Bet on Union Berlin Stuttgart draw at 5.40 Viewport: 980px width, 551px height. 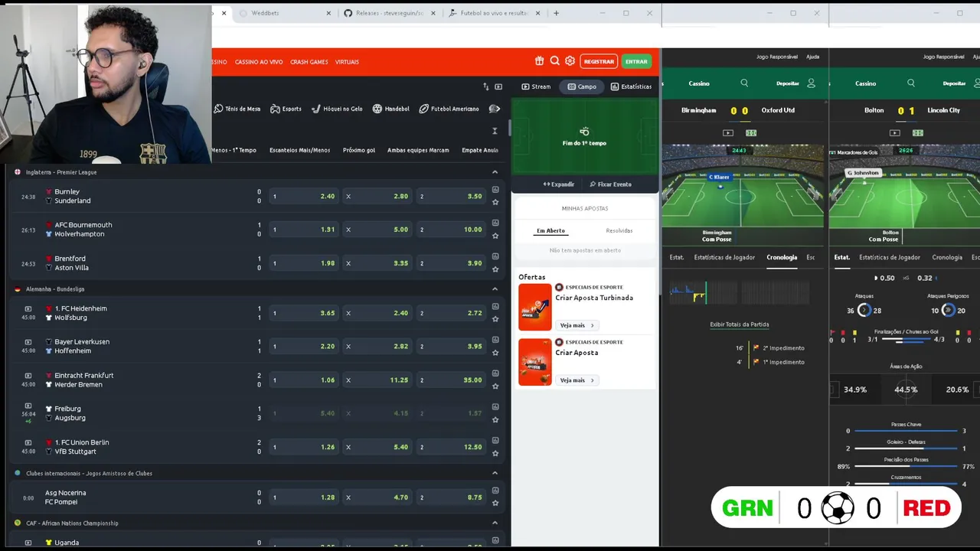click(x=377, y=447)
